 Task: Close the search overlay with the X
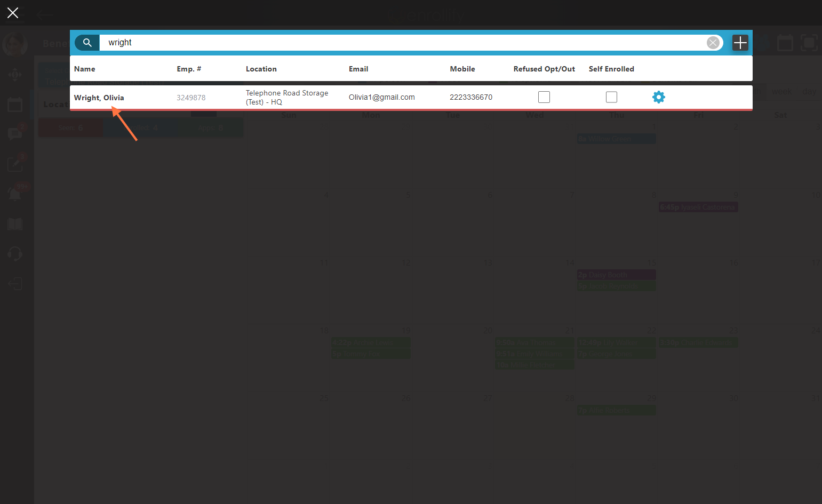[x=13, y=13]
